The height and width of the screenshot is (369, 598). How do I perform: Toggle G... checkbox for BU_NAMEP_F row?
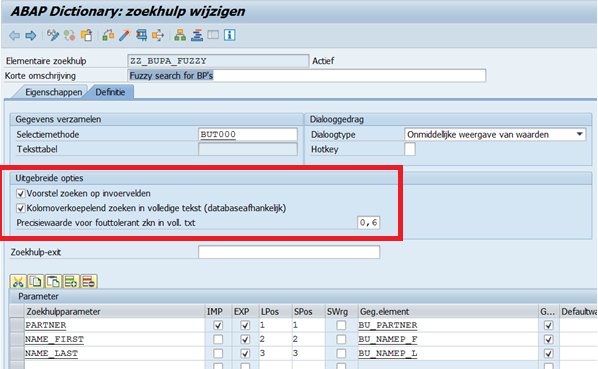tap(548, 339)
